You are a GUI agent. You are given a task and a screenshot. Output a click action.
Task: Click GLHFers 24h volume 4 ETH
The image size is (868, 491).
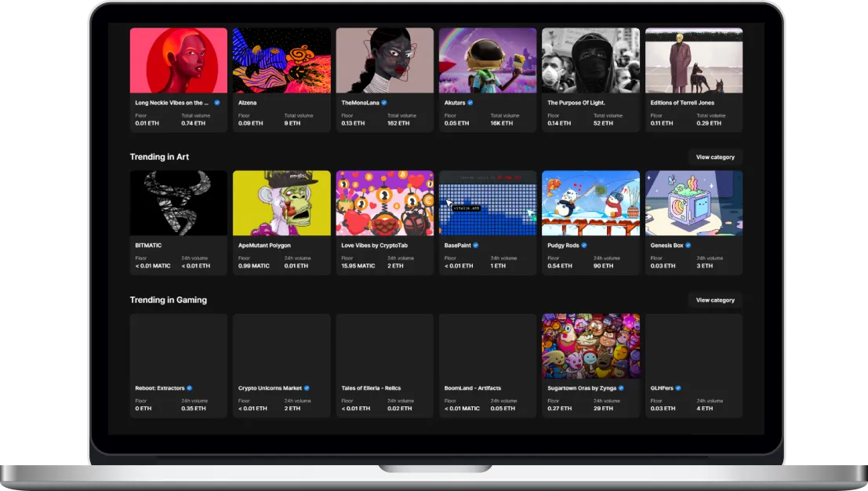point(705,409)
